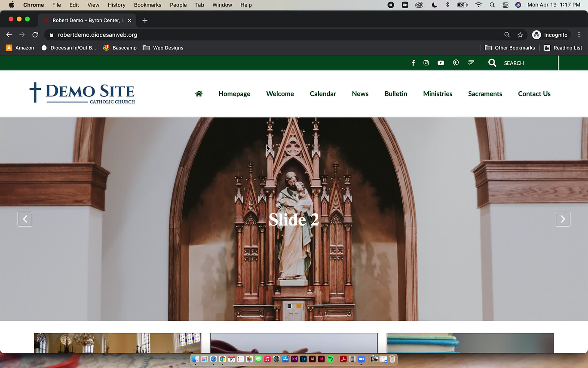Open the church's Facebook page icon
This screenshot has width=588, height=368.
coord(413,63)
